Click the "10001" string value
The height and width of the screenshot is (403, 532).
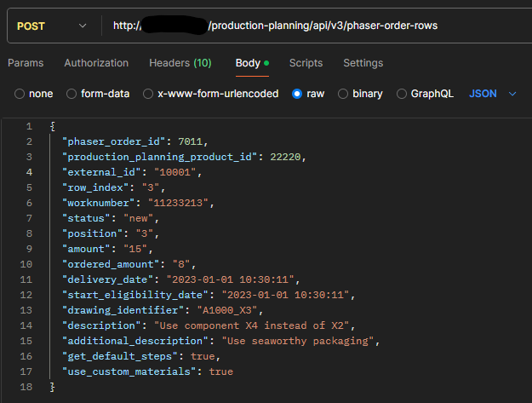[174, 172]
